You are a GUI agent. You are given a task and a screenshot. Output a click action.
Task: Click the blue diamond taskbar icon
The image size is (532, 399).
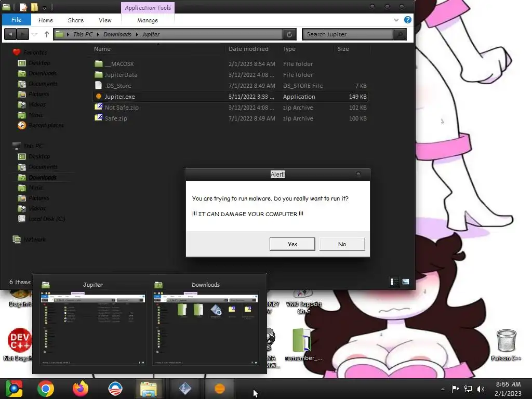[x=185, y=389]
